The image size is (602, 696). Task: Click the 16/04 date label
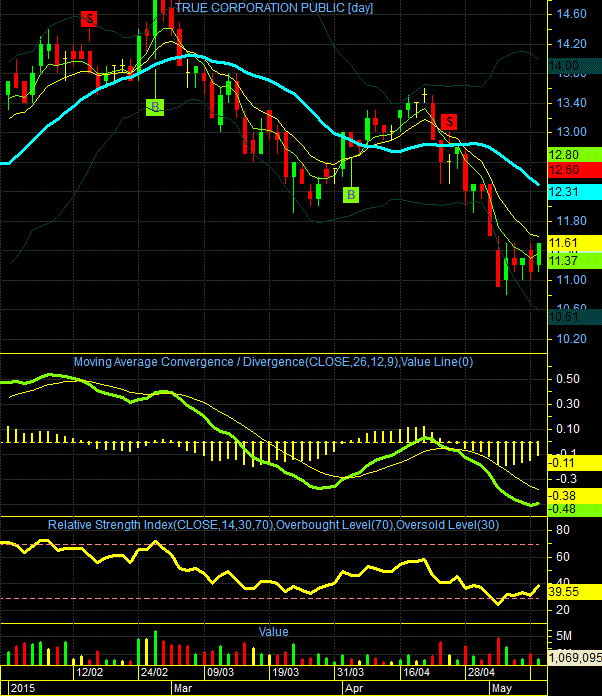point(416,672)
